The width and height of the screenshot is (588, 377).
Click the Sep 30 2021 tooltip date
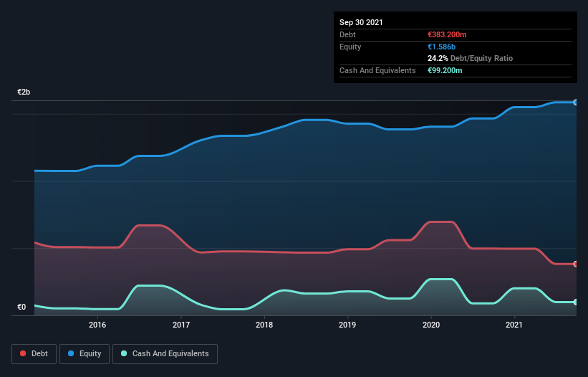(x=361, y=22)
